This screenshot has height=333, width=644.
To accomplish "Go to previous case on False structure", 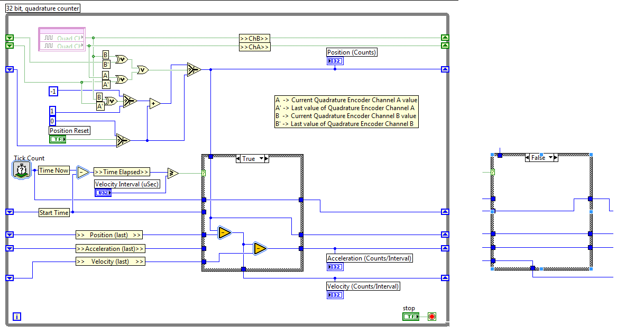I will tap(527, 158).
